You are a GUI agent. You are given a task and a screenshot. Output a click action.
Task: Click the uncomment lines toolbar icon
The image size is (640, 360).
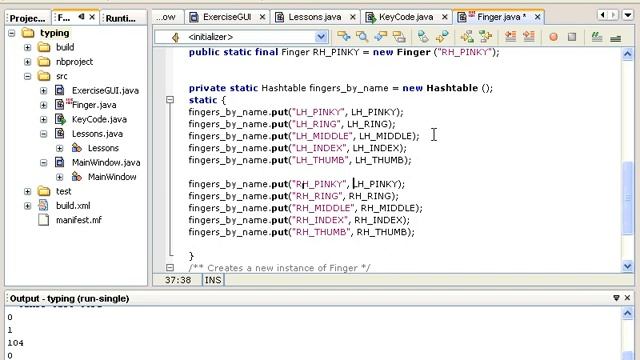[616, 38]
